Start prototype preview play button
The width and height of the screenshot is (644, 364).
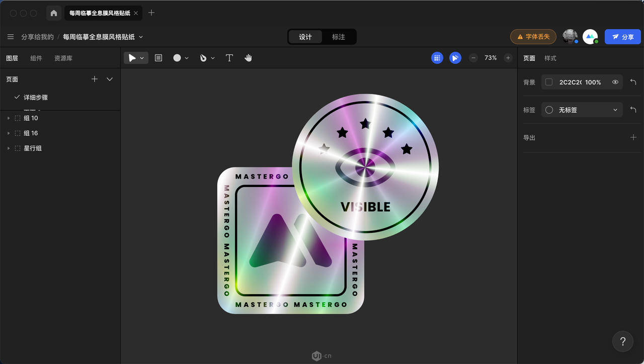455,58
